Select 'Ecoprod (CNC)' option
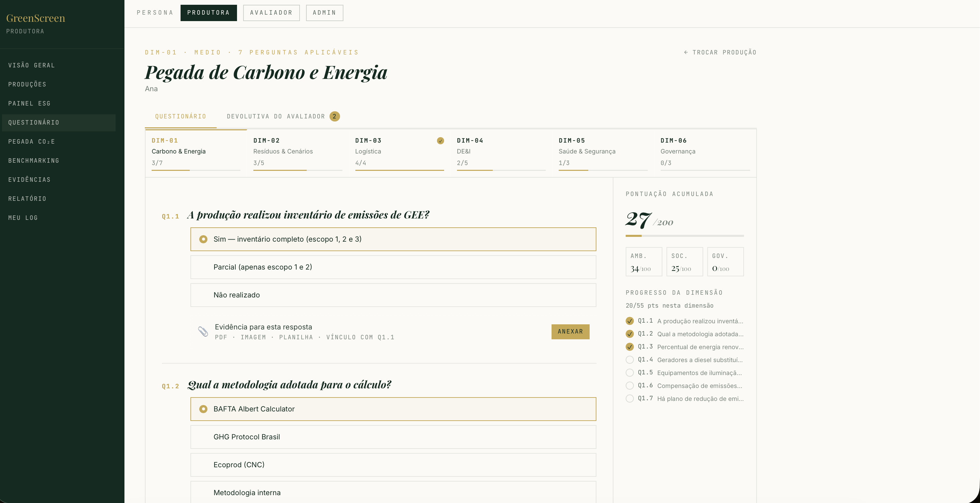Viewport: 980px width, 503px height. [393, 465]
